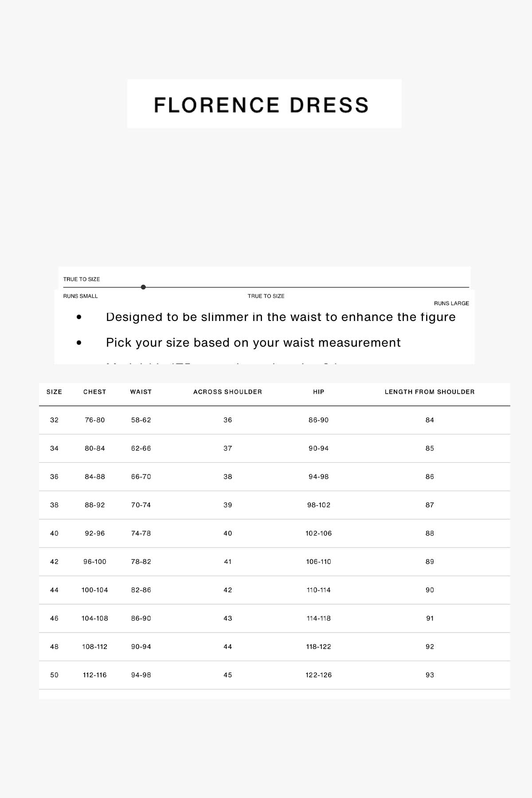Click the fit slider dot marker
Viewport: 532px width, 798px height.
(143, 287)
